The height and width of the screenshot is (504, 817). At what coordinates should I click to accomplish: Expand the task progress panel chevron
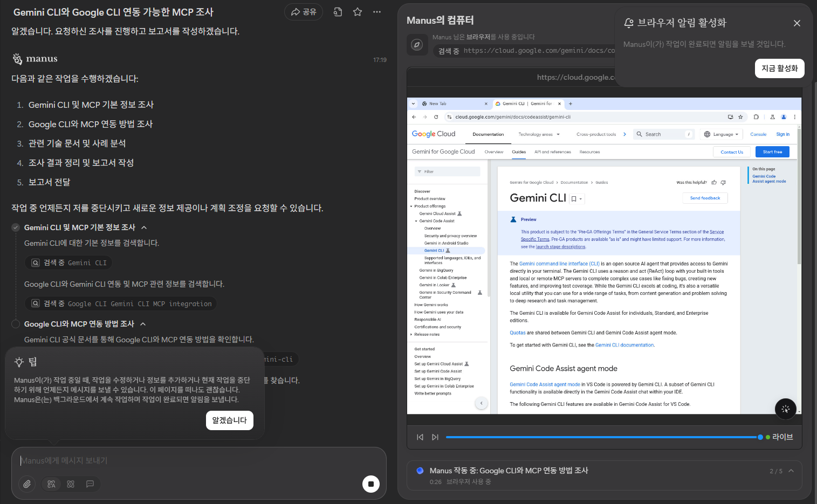pyautogui.click(x=791, y=471)
